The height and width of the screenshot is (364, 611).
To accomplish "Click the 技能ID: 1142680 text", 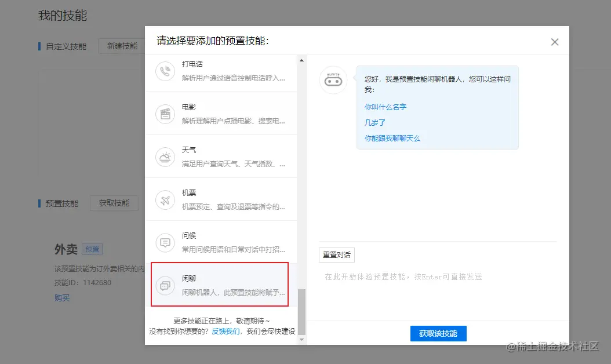I will tap(83, 282).
